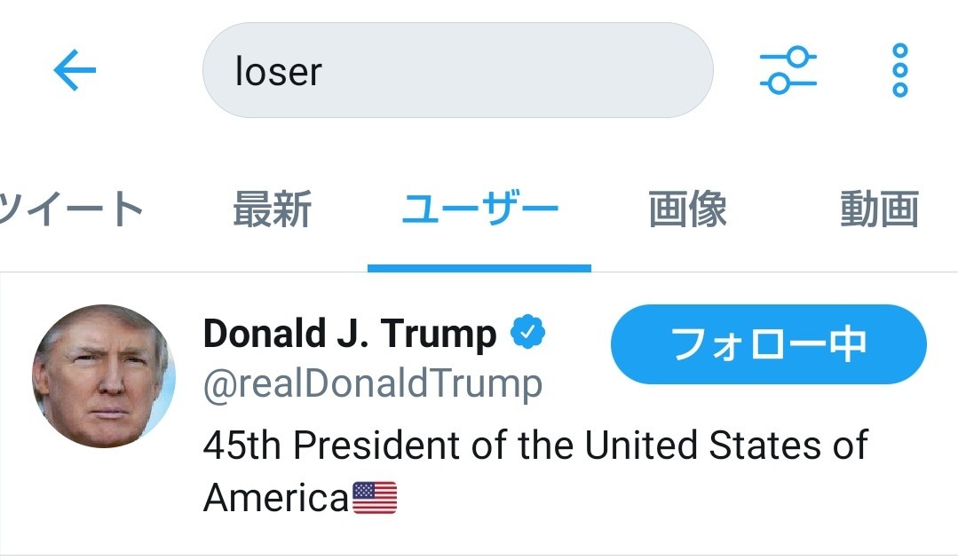958x560 pixels.
Task: Click the blue verified badge
Action: [x=527, y=334]
